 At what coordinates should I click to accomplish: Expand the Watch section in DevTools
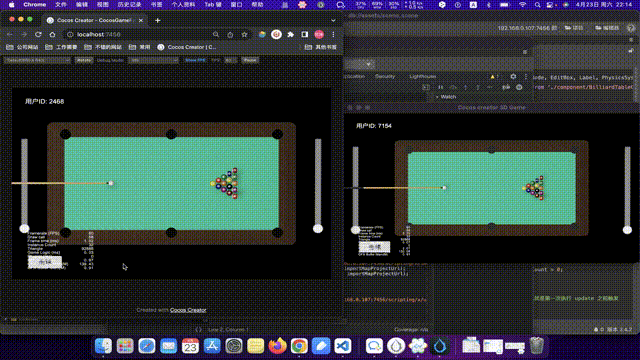point(445,97)
